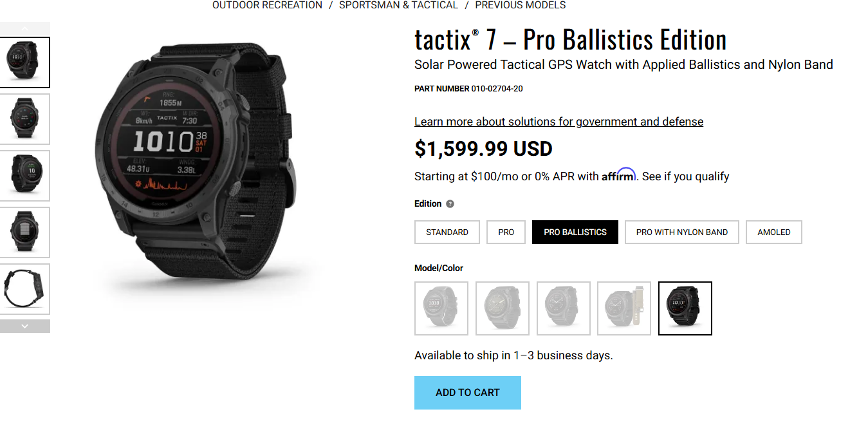Open the government and defense solutions link
Image resolution: width=868 pixels, height=434 pixels.
559,121
